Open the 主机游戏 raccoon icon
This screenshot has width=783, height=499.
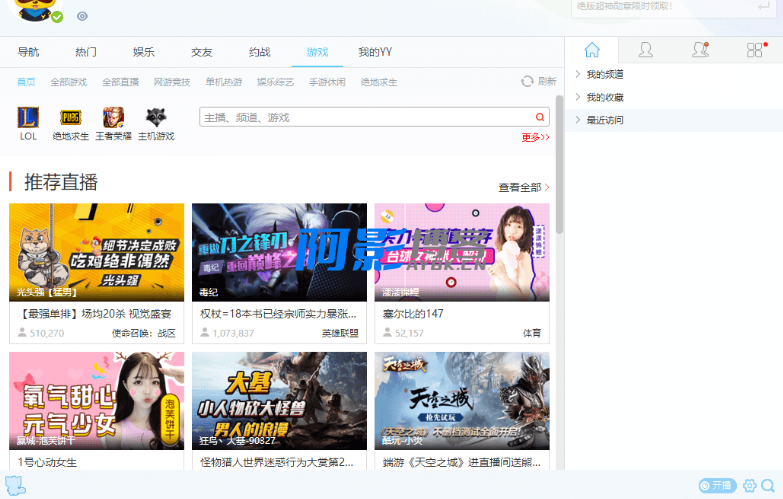pos(155,118)
